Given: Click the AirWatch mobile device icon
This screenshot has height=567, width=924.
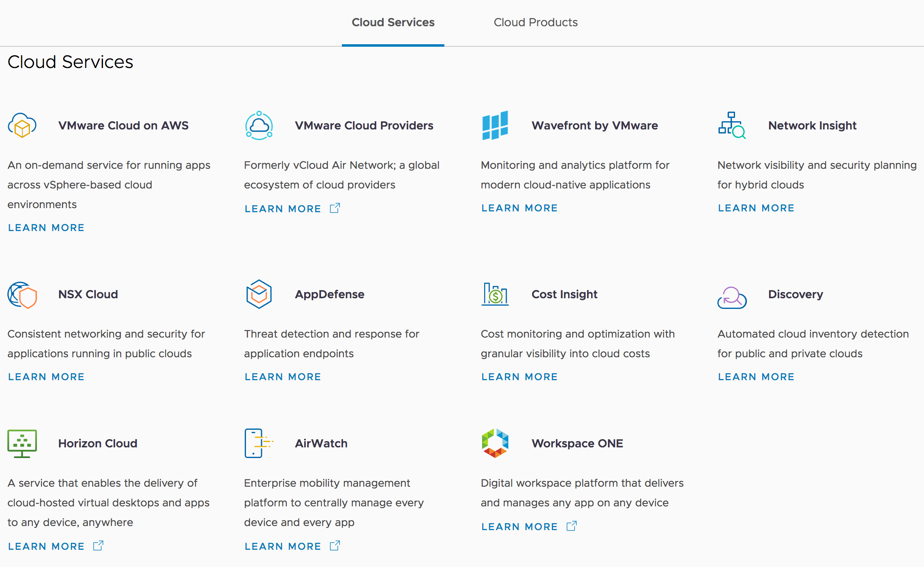Looking at the screenshot, I should 256,443.
